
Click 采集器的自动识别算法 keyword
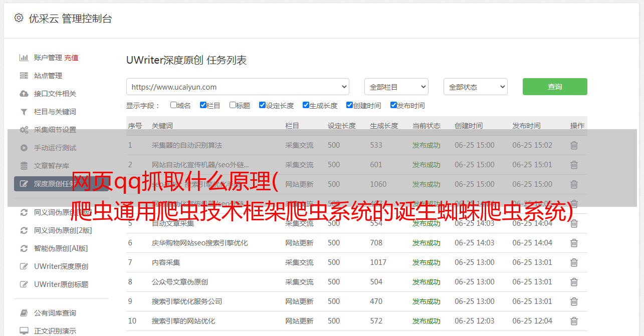187,145
